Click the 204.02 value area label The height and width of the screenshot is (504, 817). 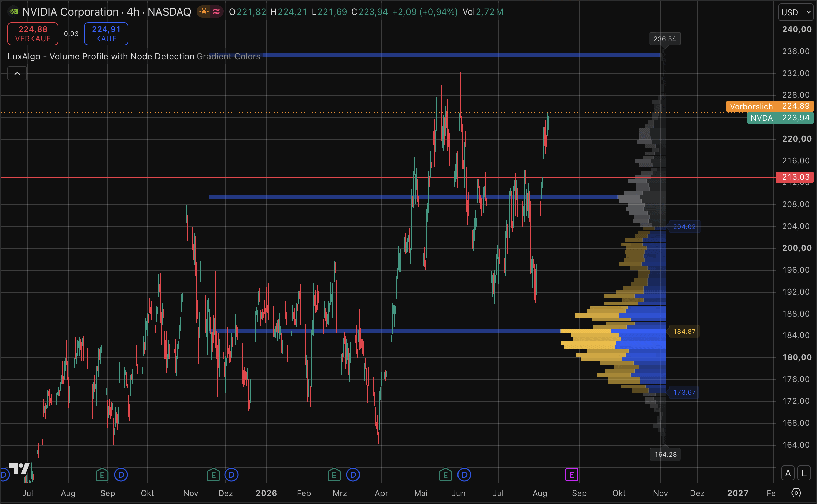click(684, 227)
